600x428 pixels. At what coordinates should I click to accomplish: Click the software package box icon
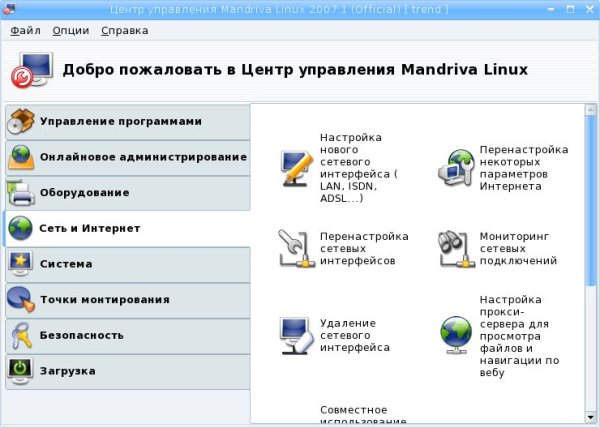[21, 121]
